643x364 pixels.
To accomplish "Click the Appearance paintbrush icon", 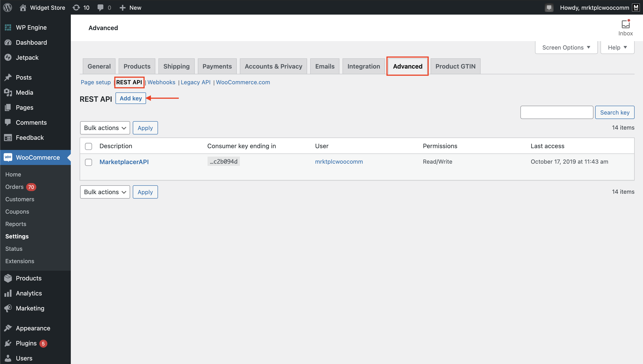I will pyautogui.click(x=8, y=328).
